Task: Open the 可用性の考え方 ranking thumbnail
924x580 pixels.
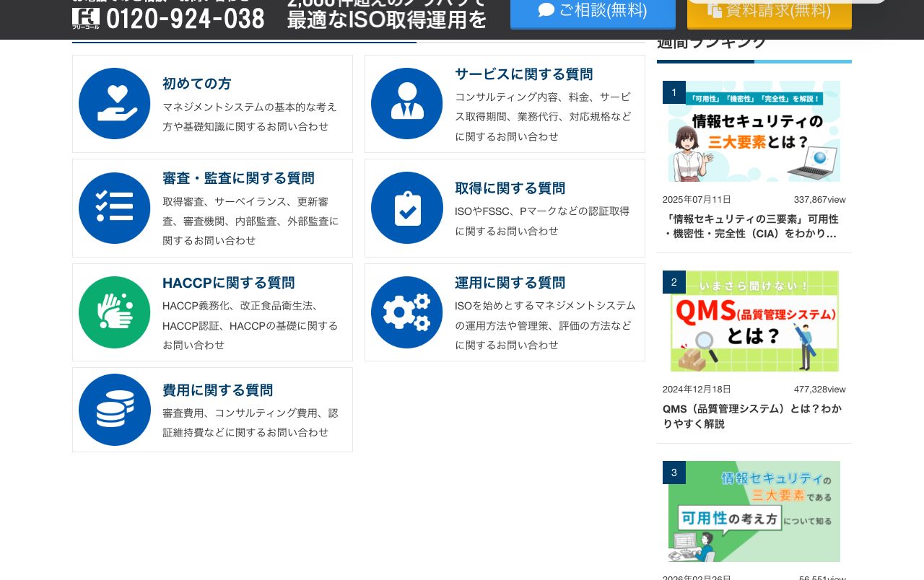Action: 754,511
